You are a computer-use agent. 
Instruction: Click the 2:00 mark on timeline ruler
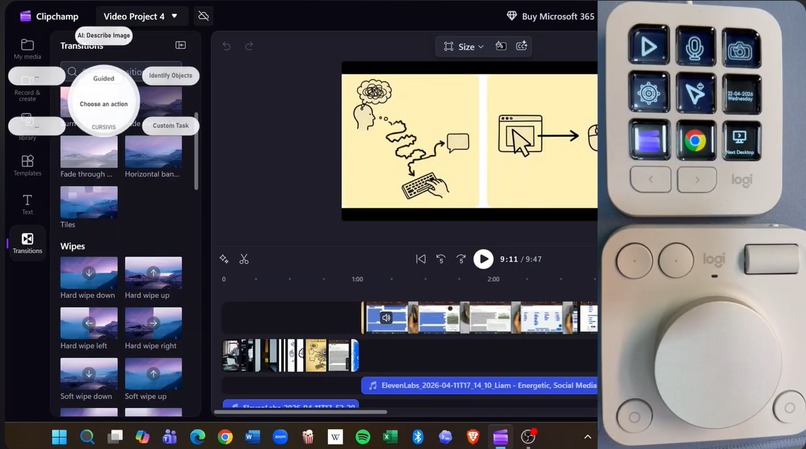coord(493,279)
